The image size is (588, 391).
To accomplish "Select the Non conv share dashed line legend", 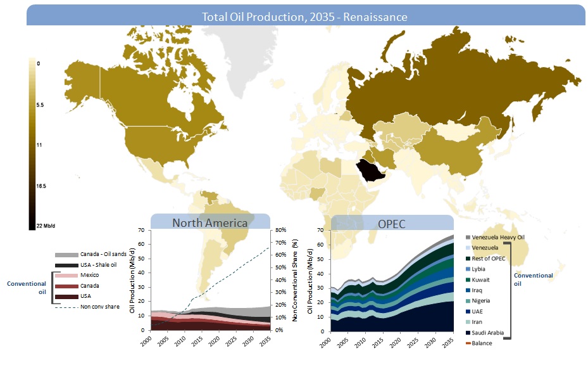I will 67,307.
